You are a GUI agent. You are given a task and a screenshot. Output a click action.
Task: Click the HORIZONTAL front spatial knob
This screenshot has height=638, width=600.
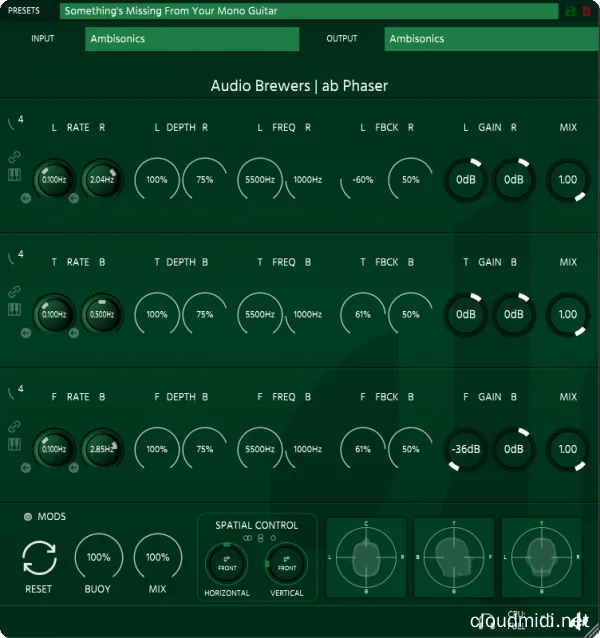tap(227, 567)
